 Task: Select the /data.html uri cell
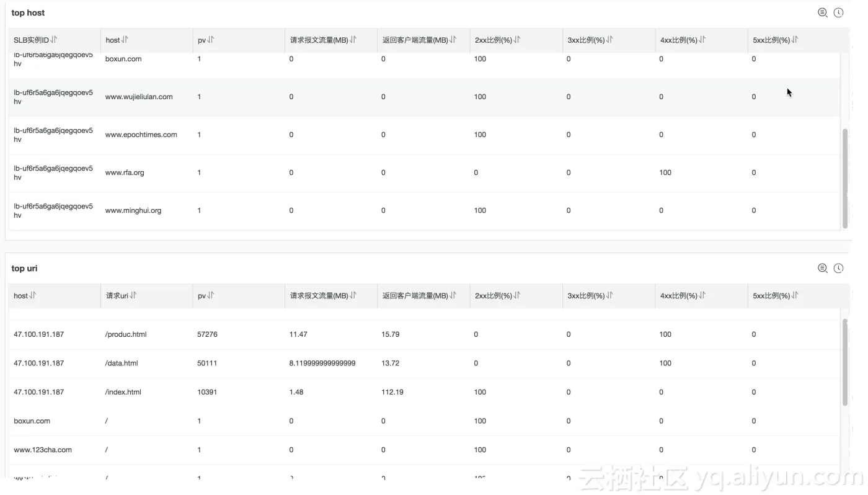(122, 363)
